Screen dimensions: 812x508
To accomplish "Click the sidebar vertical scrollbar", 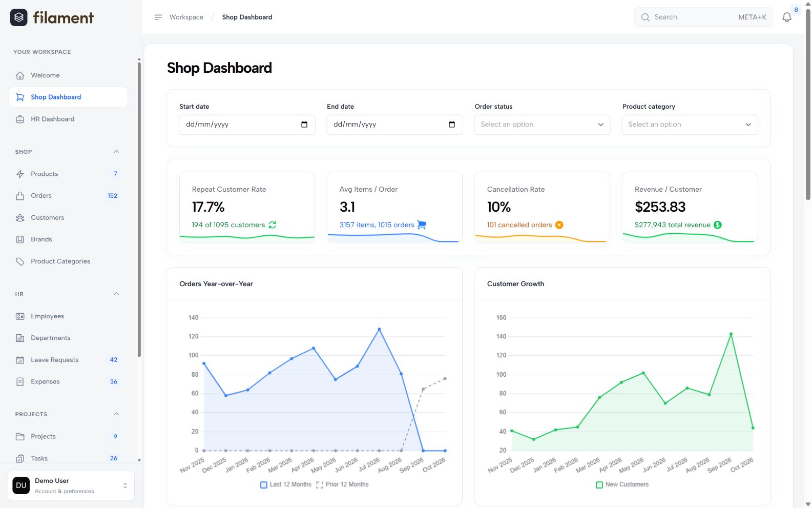I will point(139,209).
